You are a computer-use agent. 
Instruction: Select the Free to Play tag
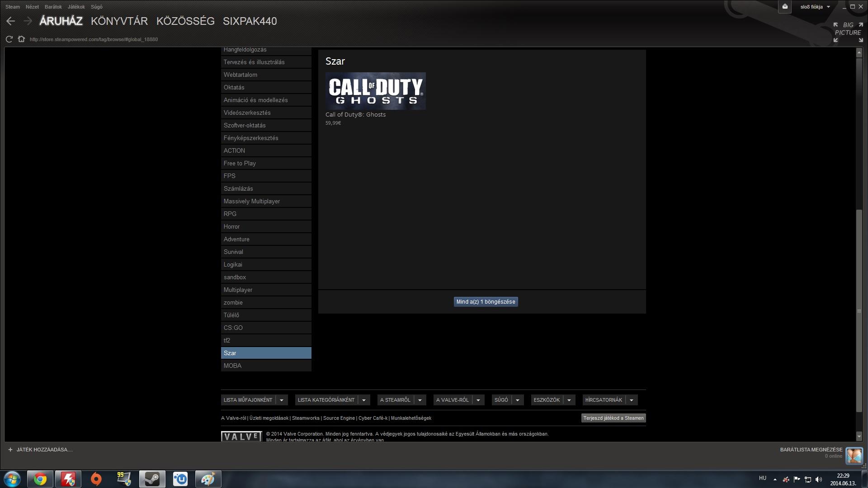point(266,164)
